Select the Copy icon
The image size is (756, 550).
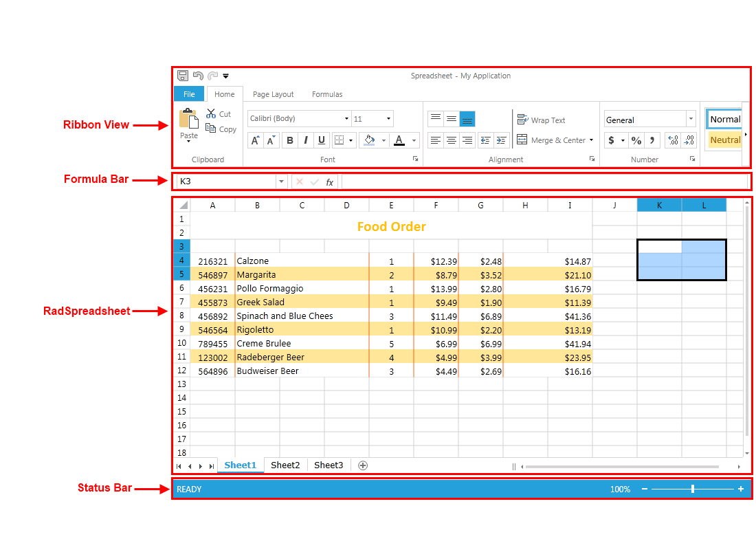coord(210,129)
